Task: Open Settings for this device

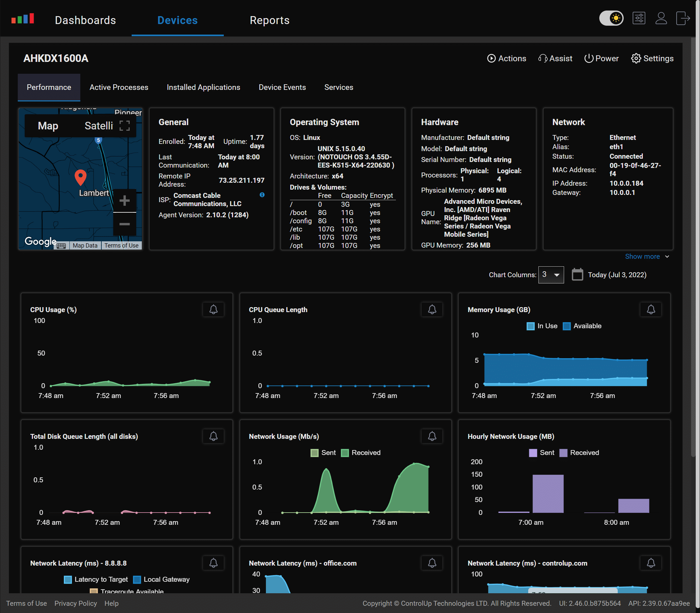Action: 652,58
